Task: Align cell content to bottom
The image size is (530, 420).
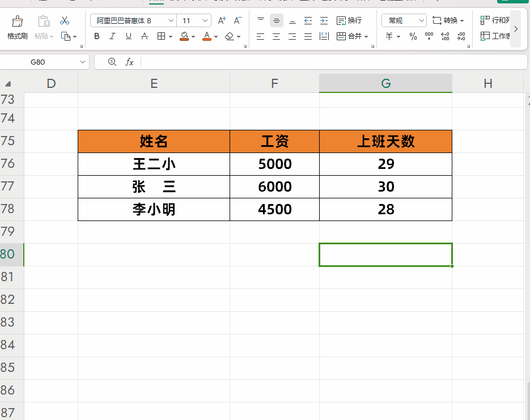Action: [292, 20]
